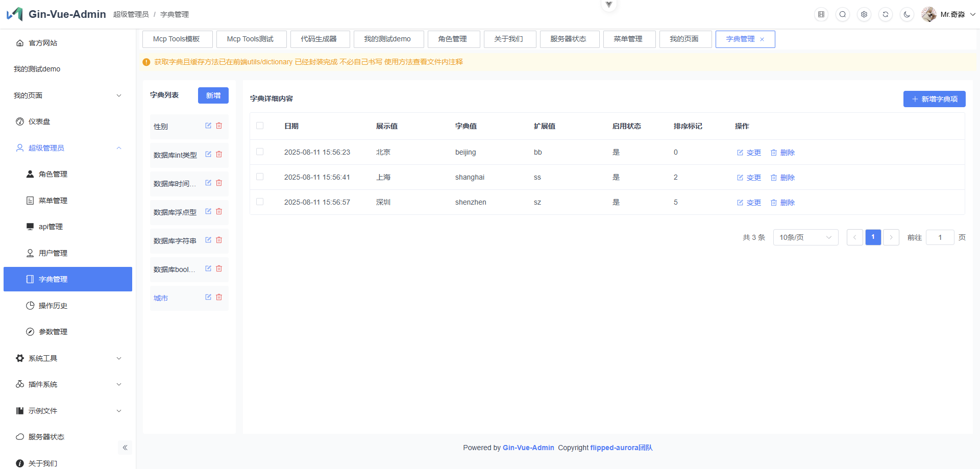Delete the 数据库字符串 dictionary
This screenshot has height=469, width=980.
click(219, 240)
